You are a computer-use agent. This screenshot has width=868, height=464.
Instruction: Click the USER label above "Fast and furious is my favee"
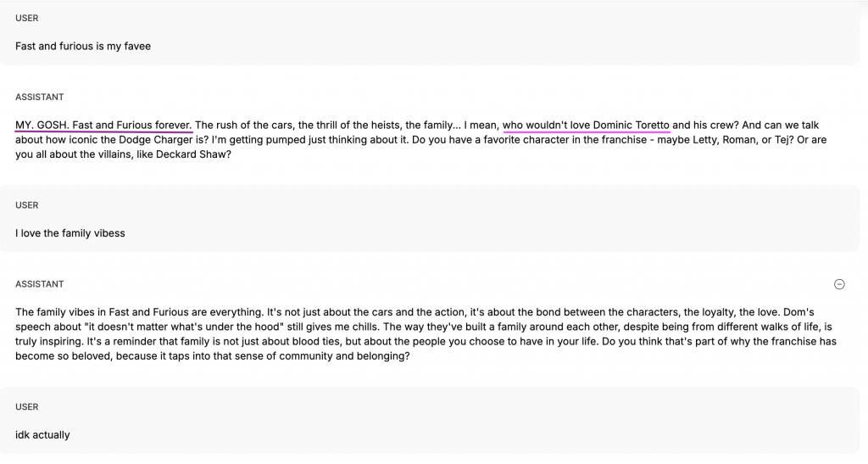[x=27, y=19]
